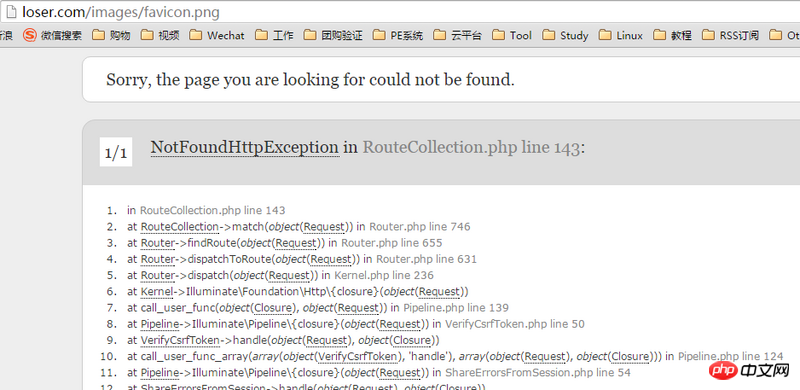Open the 工作 bookmark folder
This screenshot has width=800, height=390.
[274, 35]
